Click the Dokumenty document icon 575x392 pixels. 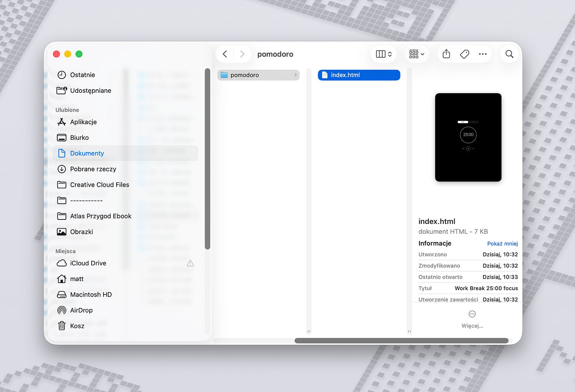click(x=62, y=153)
